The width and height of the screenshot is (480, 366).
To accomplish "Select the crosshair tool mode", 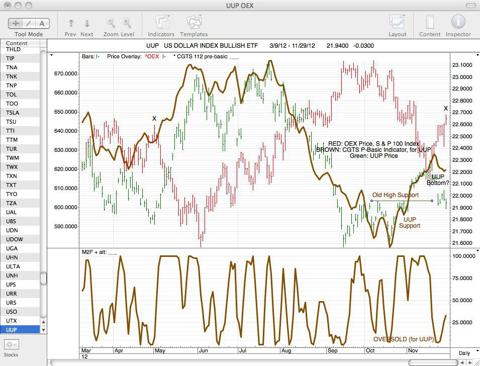I will [16, 23].
